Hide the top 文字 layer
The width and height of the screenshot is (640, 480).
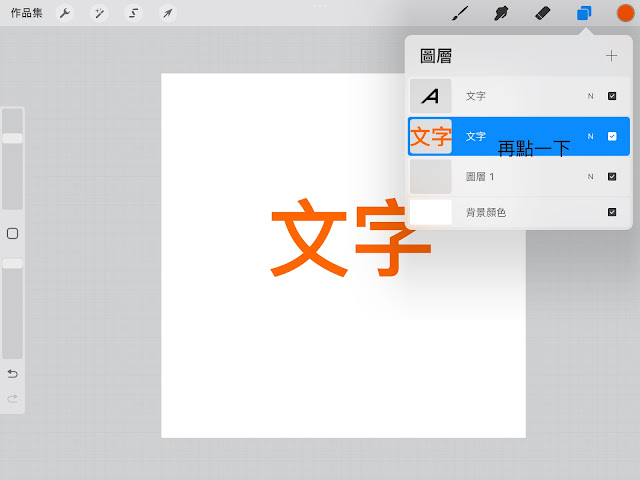[x=612, y=96]
